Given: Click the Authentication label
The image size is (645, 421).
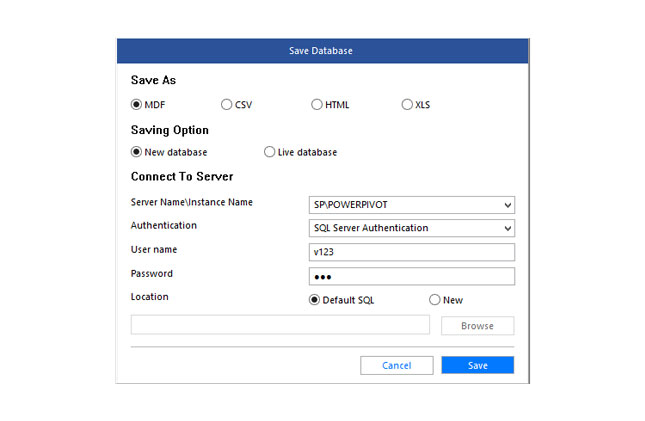Looking at the screenshot, I should click(164, 226).
